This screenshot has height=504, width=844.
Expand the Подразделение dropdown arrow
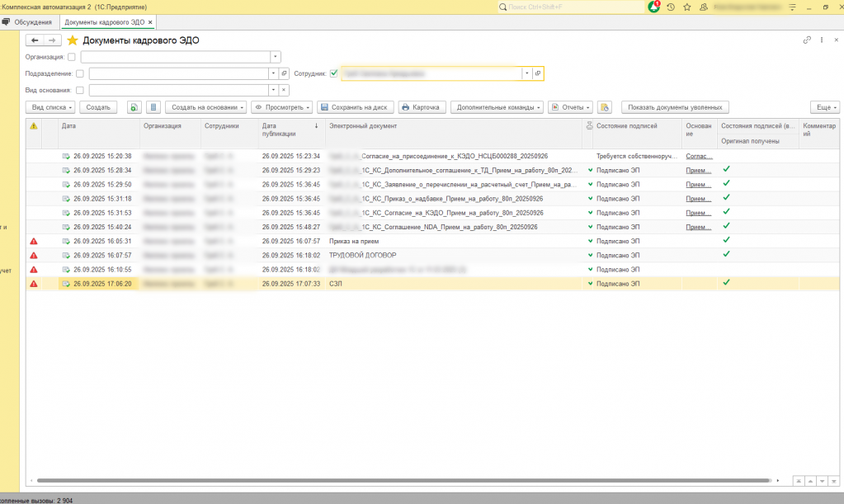(273, 73)
